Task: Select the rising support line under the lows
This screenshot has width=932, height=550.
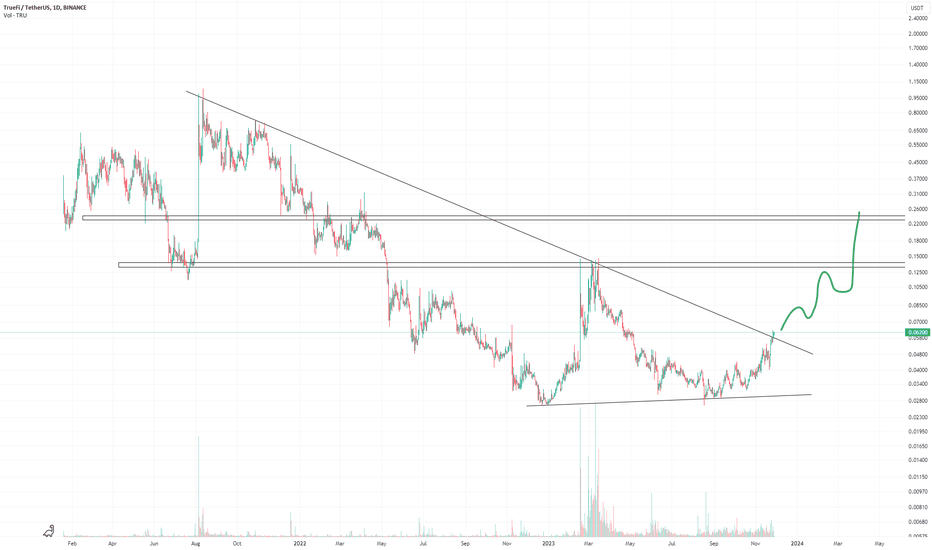Action: [670, 400]
